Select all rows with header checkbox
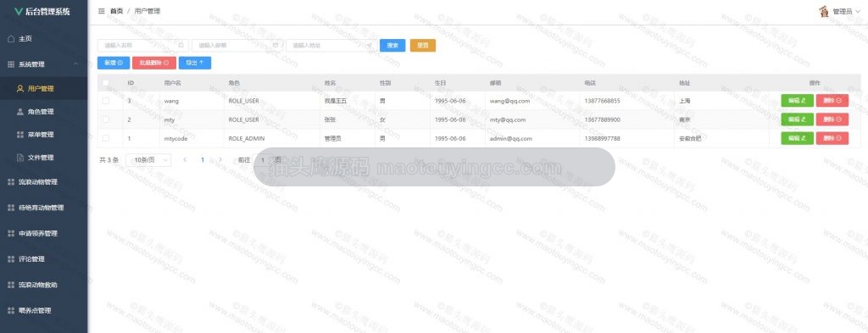868x333 pixels. [x=106, y=83]
